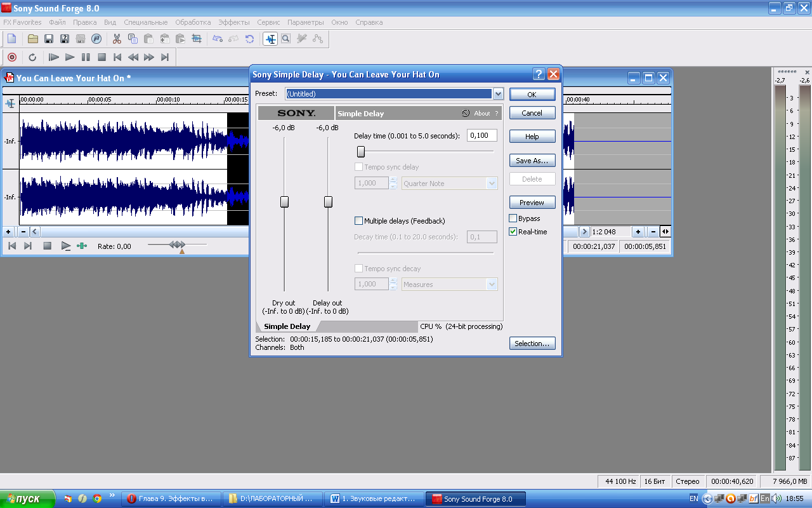Toggle the Bypass checkbox
This screenshot has width=812, height=508.
tap(513, 218)
